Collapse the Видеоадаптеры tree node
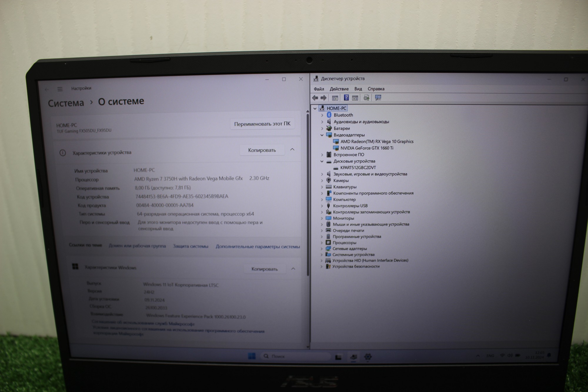The width and height of the screenshot is (588, 392). point(322,135)
